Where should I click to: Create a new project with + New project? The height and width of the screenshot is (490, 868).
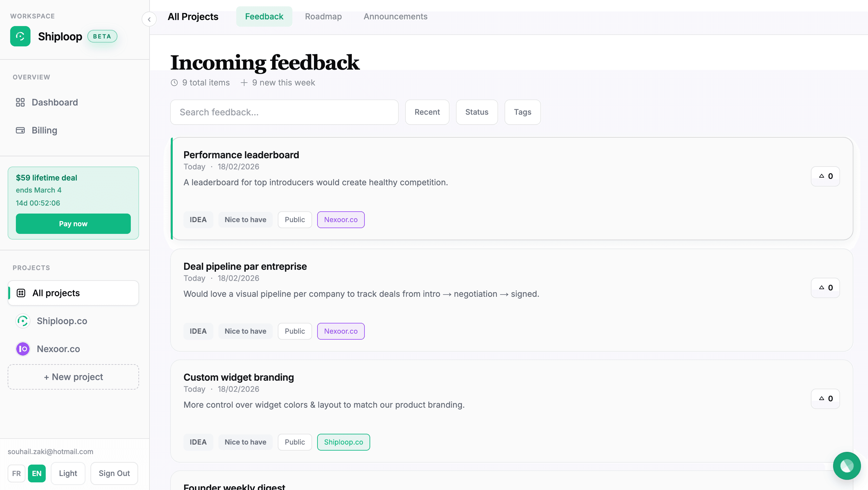73,377
